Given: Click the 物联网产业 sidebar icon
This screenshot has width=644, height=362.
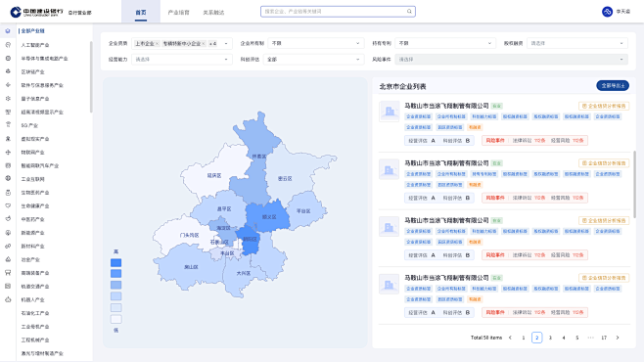Looking at the screenshot, I should point(8,153).
